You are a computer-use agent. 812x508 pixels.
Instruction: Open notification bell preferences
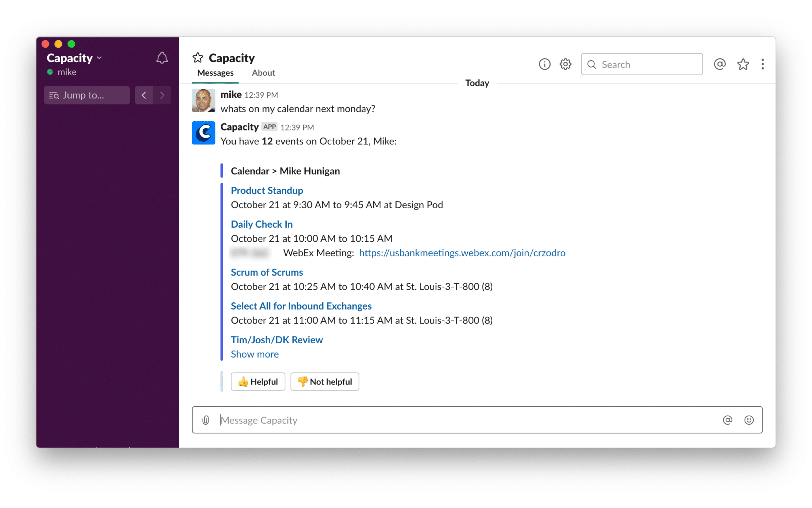(162, 58)
